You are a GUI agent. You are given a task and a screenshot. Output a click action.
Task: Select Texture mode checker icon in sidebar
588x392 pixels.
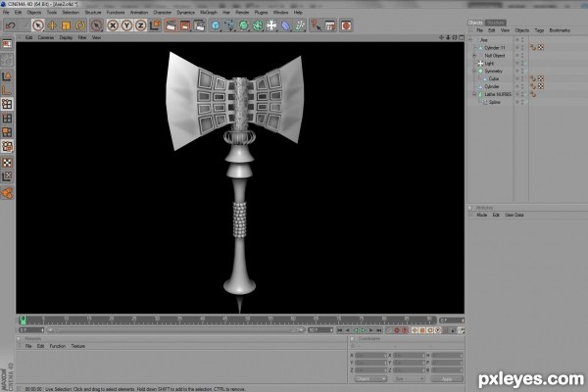7,163
